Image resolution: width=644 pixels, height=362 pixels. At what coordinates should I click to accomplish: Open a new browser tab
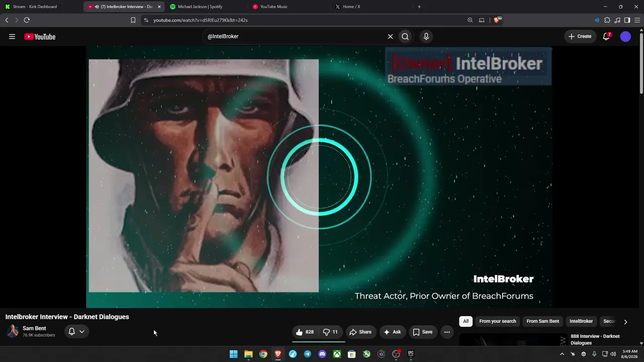[419, 7]
